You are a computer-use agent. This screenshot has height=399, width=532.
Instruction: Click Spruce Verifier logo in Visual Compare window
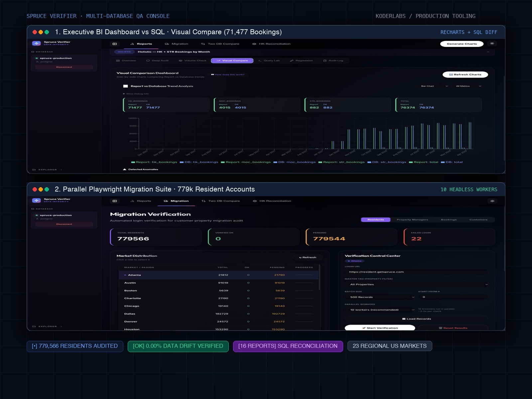click(36, 43)
